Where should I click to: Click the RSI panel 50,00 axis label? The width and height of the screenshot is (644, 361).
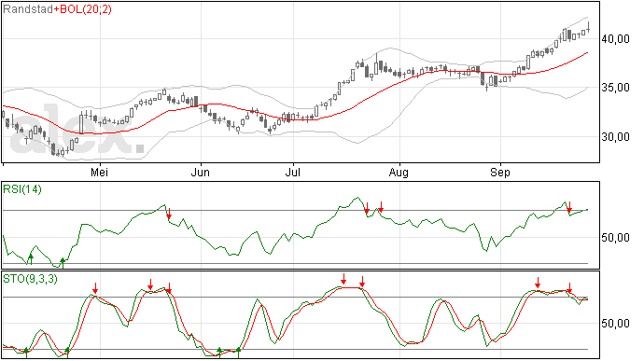pos(615,238)
